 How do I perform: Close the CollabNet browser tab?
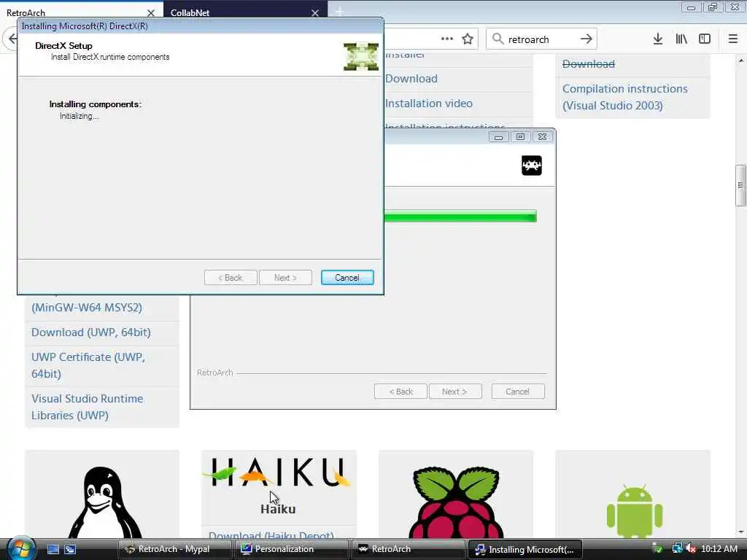coord(315,13)
